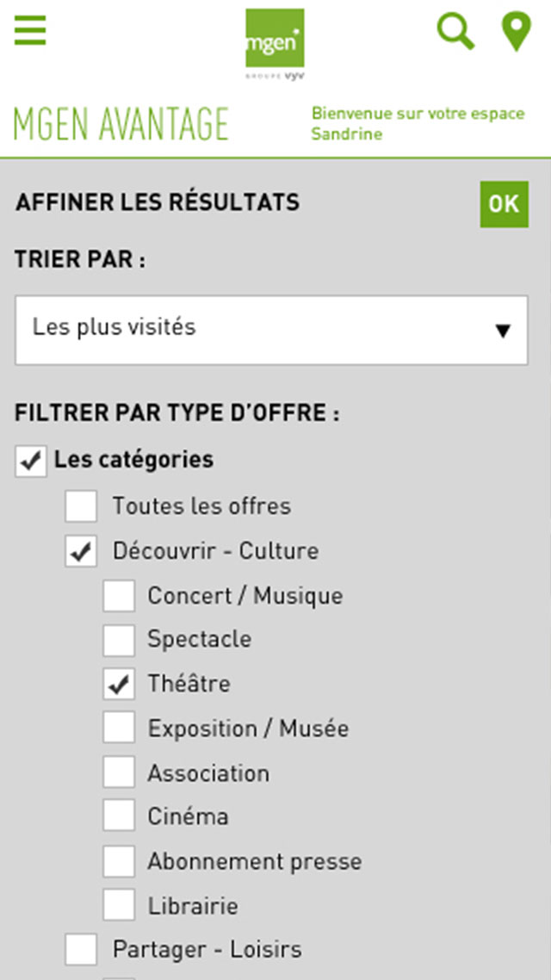Screen dimensions: 551x980
Task: Enable the 'Cinéma' checkbox
Action: pos(119,816)
